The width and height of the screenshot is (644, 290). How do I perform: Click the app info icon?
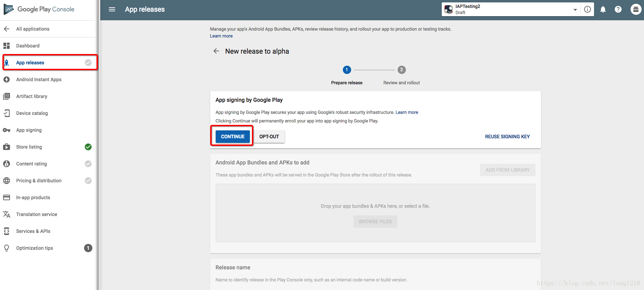[x=587, y=9]
